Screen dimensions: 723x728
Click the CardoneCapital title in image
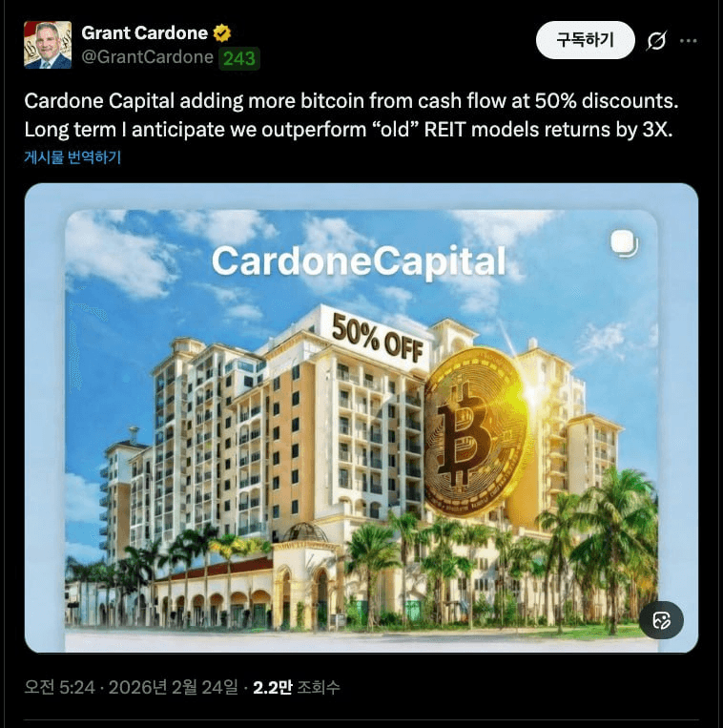359,261
